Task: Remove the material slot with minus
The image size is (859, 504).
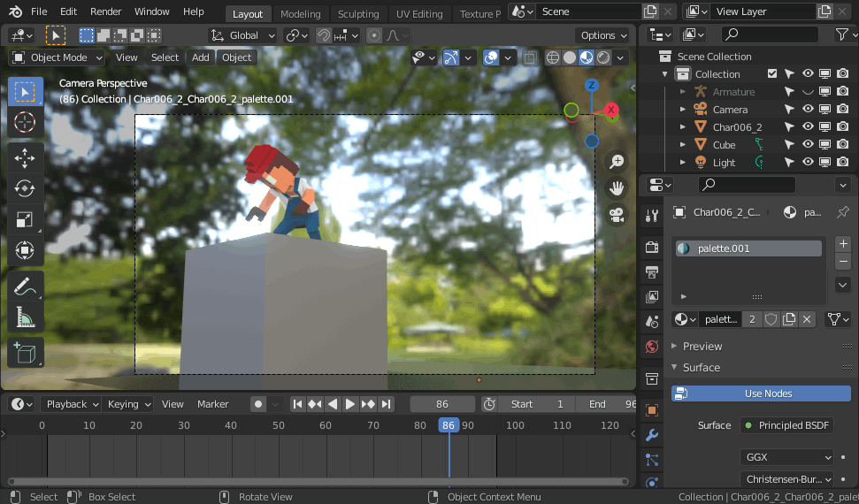Action: click(843, 262)
